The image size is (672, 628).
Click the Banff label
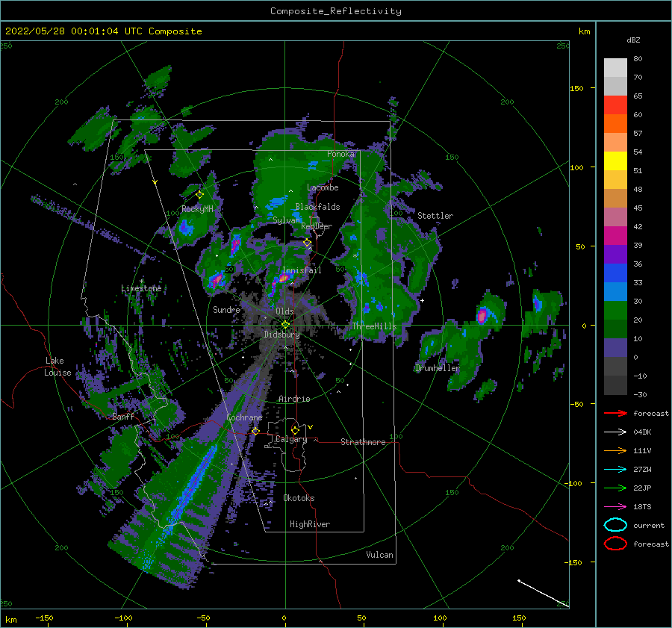(x=123, y=417)
